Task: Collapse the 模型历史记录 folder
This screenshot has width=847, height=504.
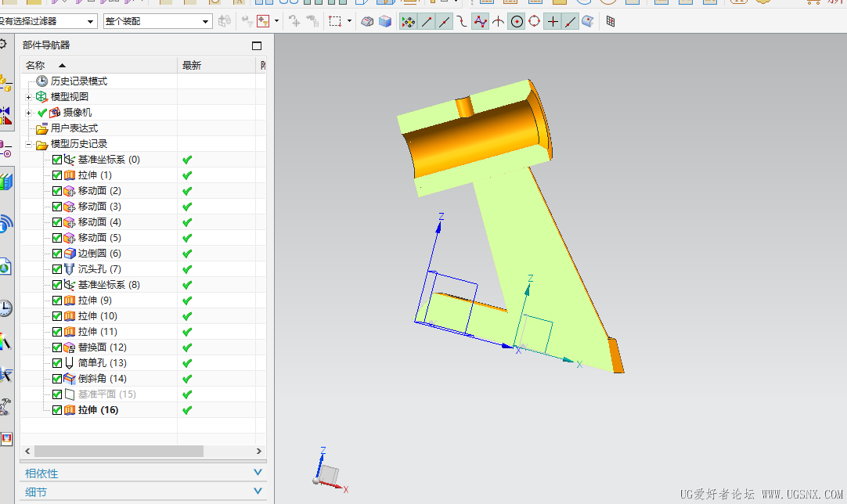Action: 29,144
